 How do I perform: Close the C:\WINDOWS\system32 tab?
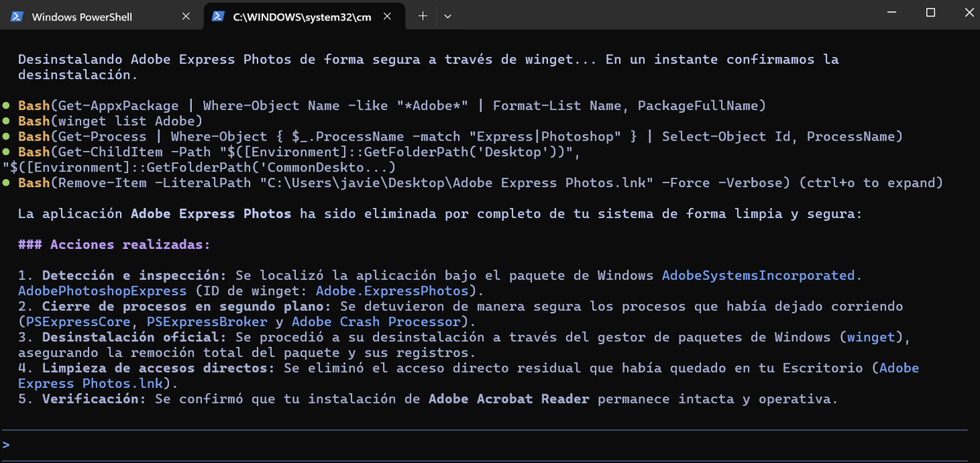click(388, 16)
